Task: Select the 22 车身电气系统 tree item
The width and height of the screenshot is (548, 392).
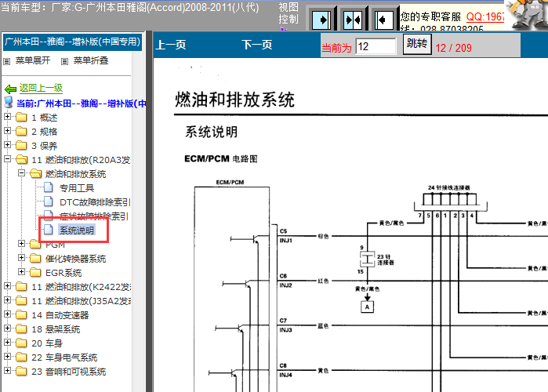Action: [x=64, y=358]
